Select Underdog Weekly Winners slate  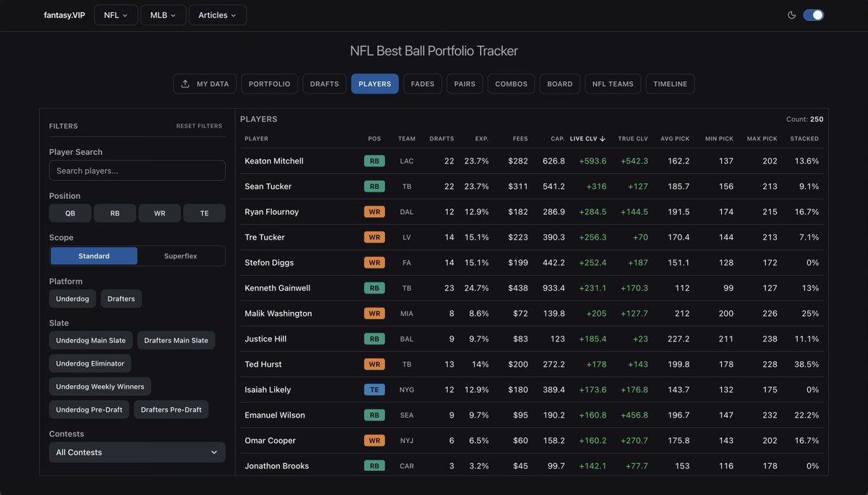click(x=101, y=386)
